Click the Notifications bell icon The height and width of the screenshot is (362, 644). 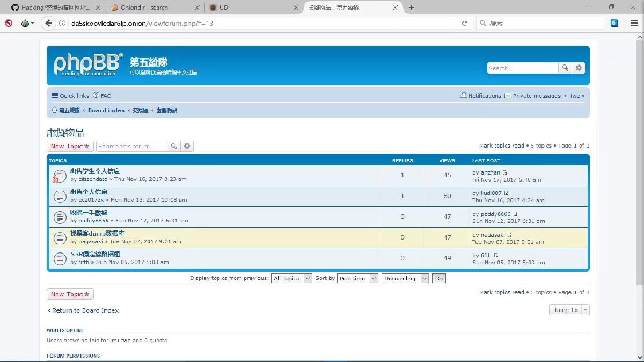464,96
